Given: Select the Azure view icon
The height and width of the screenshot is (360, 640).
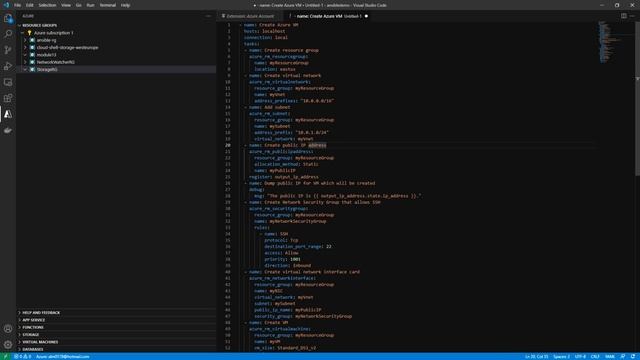Looking at the screenshot, I should click(8, 114).
